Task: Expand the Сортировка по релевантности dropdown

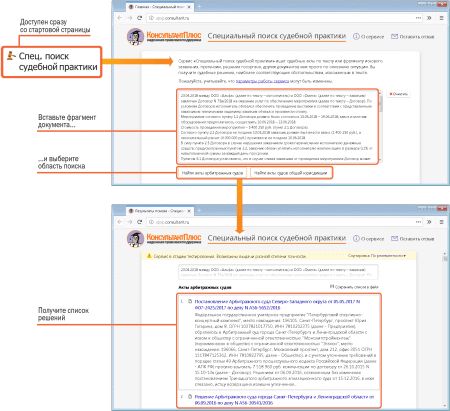Action: pyautogui.click(x=377, y=256)
